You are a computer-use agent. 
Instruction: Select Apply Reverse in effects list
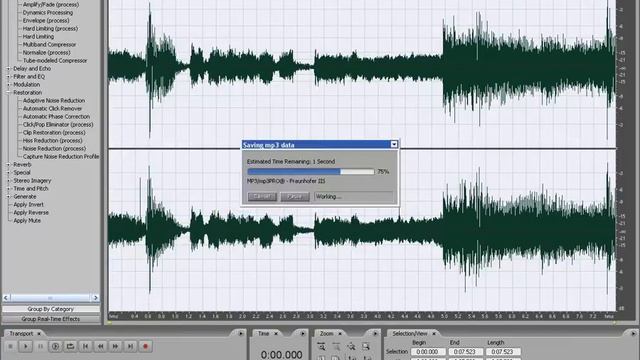click(31, 213)
